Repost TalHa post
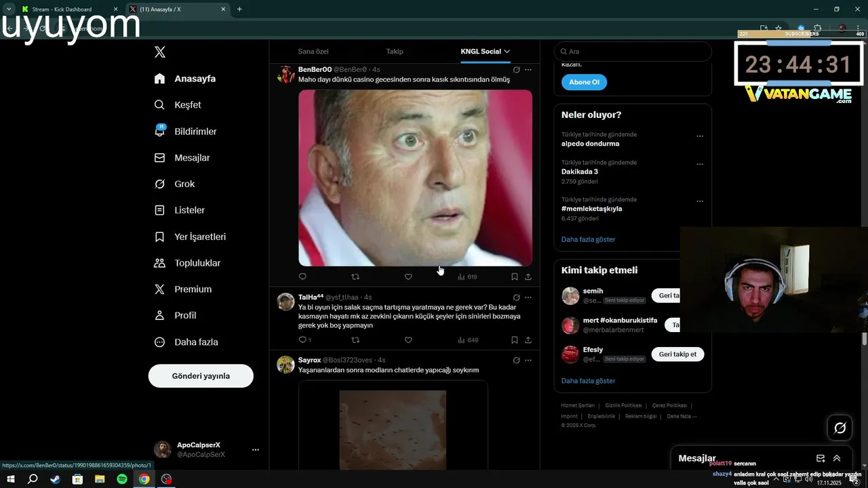 point(355,340)
